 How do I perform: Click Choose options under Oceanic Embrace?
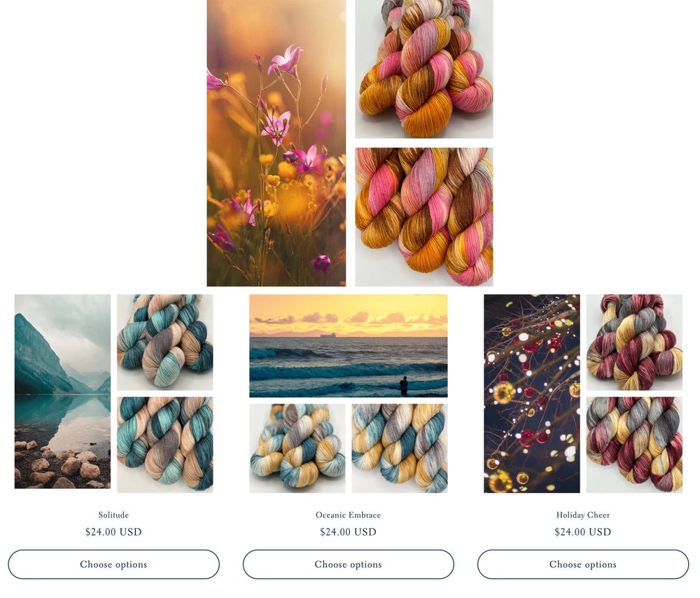pos(348,564)
